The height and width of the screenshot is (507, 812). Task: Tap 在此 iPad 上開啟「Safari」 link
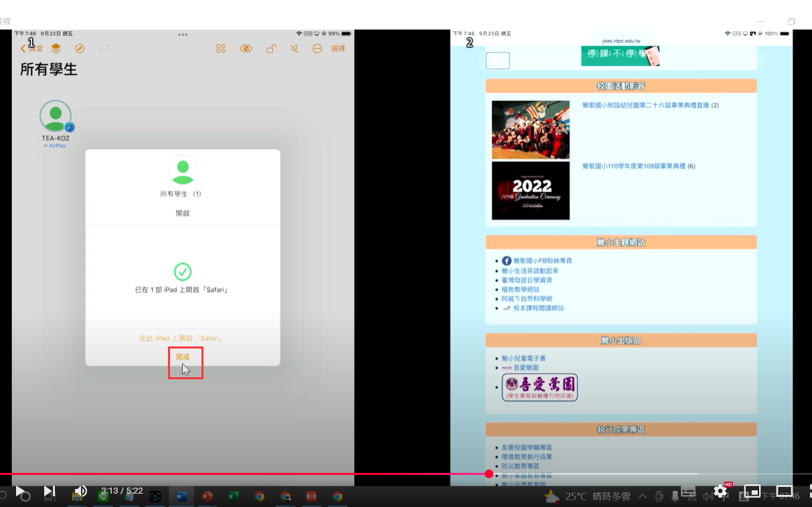181,338
